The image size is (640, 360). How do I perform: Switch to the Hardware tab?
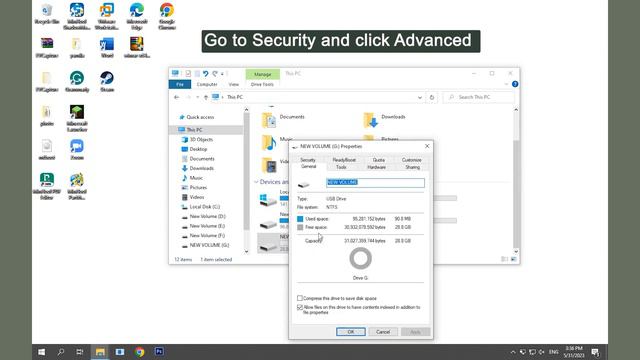376,167
